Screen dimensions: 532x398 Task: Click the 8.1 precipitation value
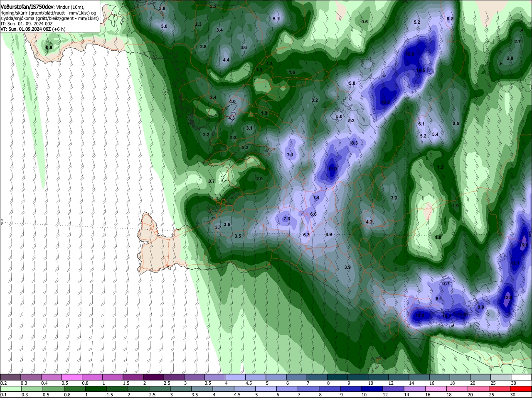pos(439,299)
